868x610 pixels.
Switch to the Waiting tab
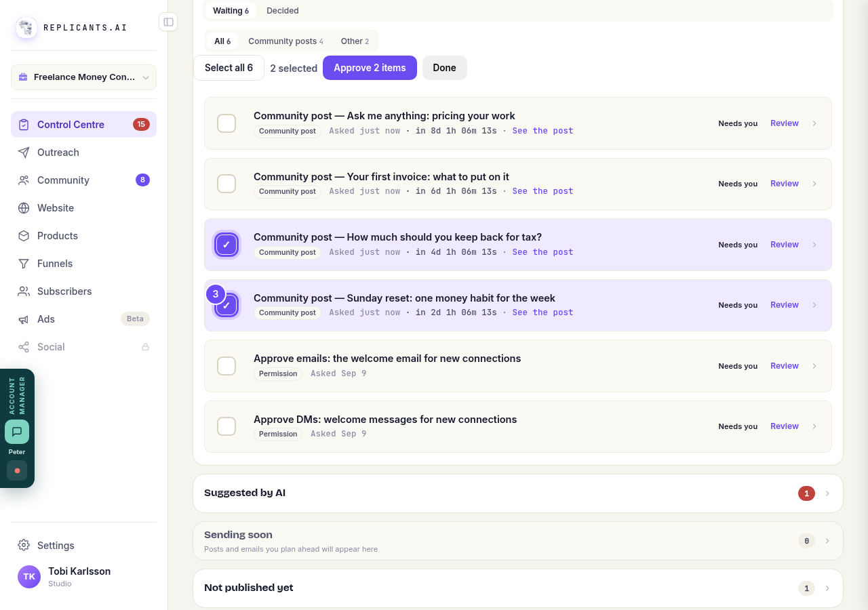pyautogui.click(x=231, y=11)
